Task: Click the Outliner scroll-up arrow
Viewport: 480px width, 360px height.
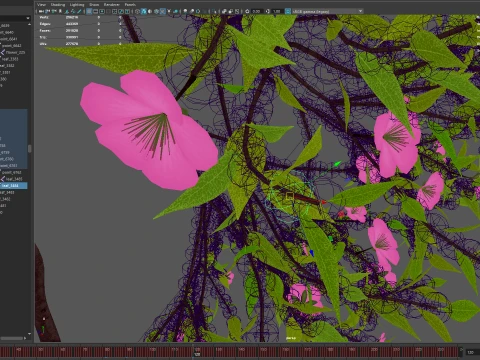Action: click(29, 24)
